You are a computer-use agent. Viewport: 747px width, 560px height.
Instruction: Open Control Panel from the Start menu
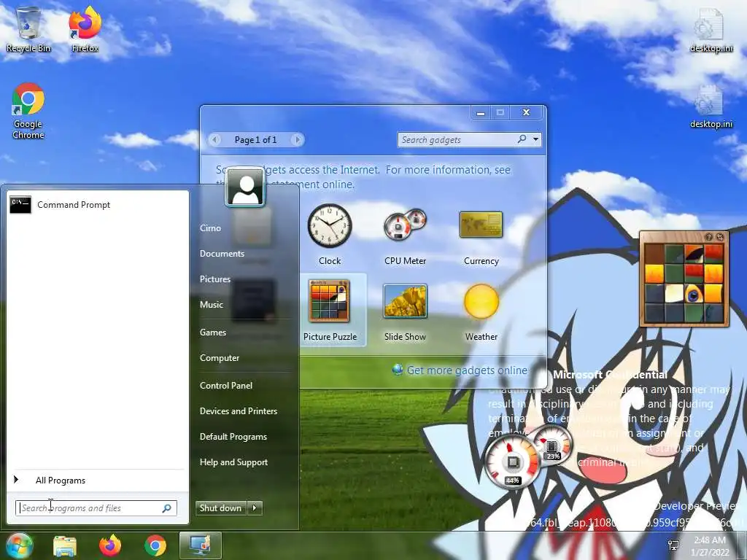click(x=226, y=386)
